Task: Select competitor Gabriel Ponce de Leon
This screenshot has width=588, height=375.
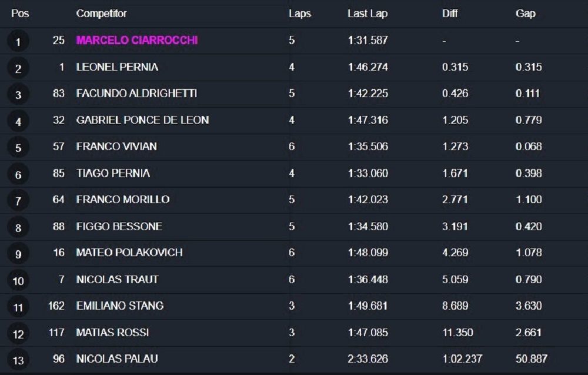Action: pos(142,120)
